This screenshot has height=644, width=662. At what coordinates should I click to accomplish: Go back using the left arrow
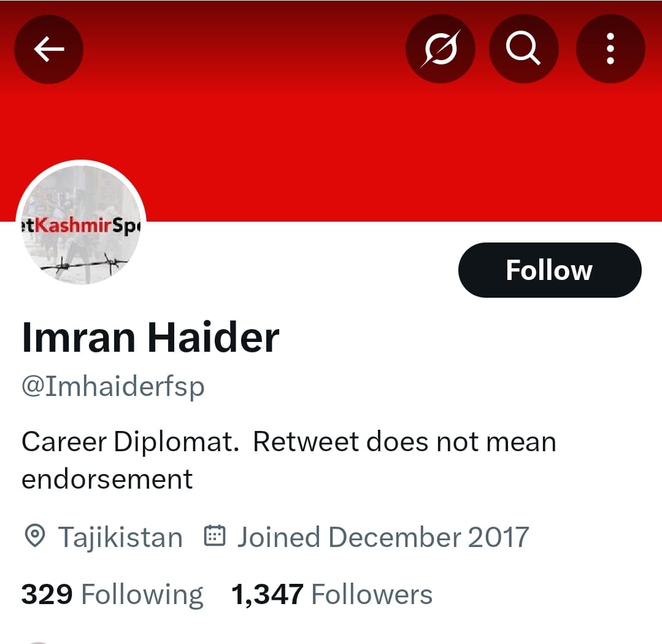[48, 49]
